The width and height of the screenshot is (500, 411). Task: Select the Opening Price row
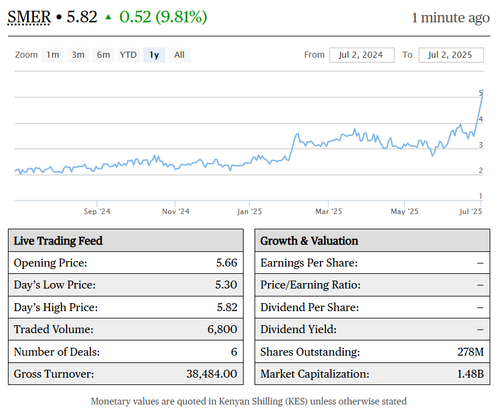coord(126,263)
